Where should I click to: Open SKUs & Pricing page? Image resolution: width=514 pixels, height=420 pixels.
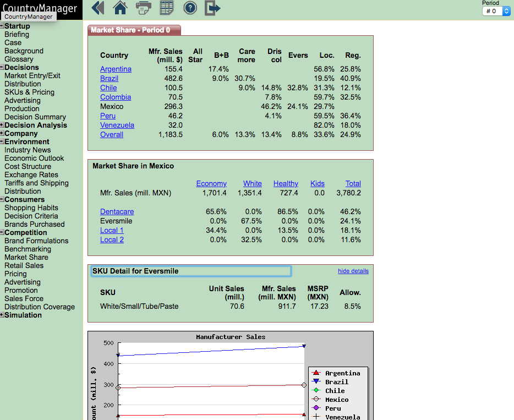29,92
